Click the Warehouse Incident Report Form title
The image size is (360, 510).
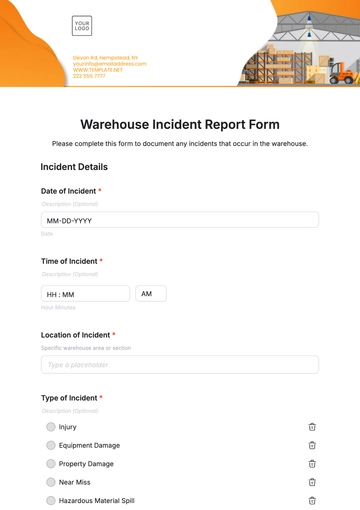[x=180, y=124]
